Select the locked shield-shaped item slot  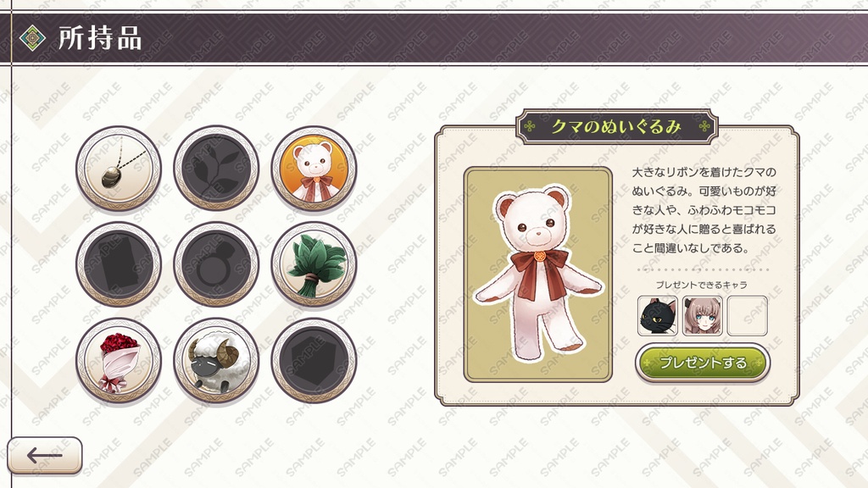click(314, 360)
